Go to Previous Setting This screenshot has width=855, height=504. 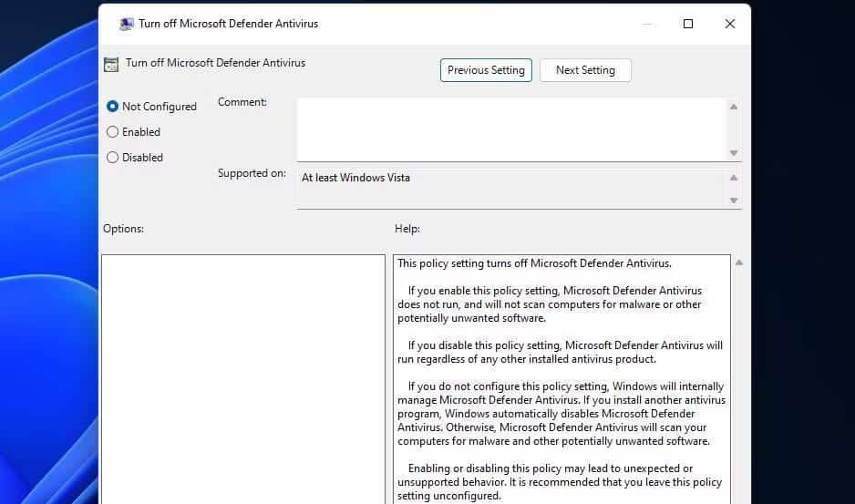tap(486, 70)
